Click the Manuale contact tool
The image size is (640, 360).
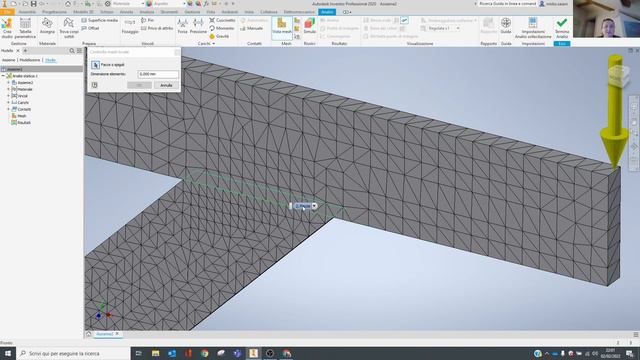[251, 28]
